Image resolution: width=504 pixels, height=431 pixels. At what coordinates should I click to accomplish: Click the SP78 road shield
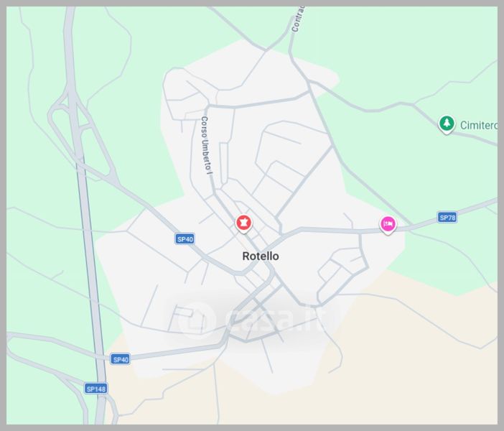pyautogui.click(x=447, y=218)
